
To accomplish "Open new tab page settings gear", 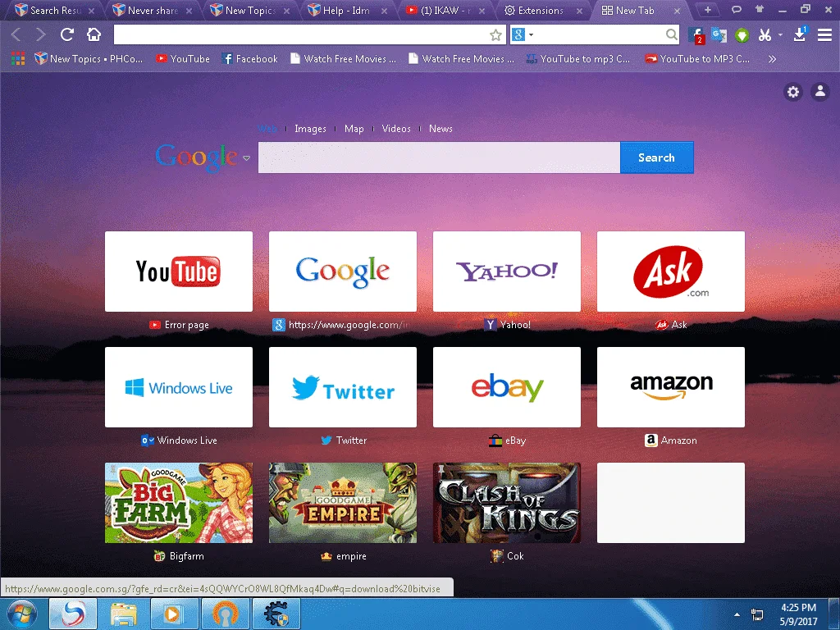I will pyautogui.click(x=793, y=92).
